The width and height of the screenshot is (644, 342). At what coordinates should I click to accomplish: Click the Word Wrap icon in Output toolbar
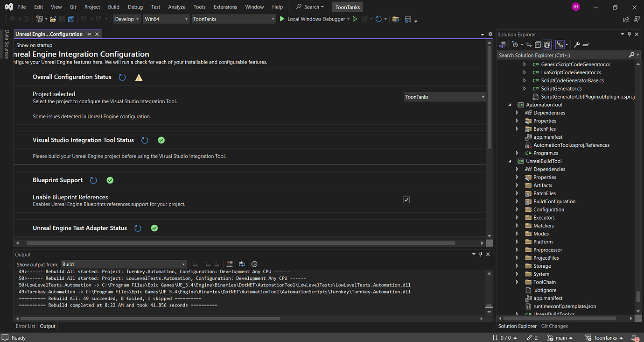(242, 264)
